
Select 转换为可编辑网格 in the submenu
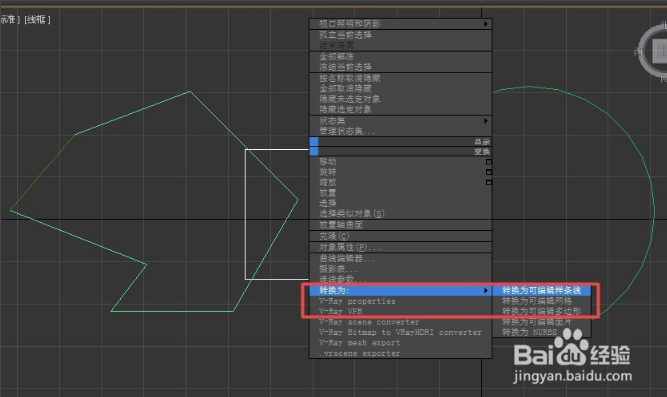coord(542,301)
